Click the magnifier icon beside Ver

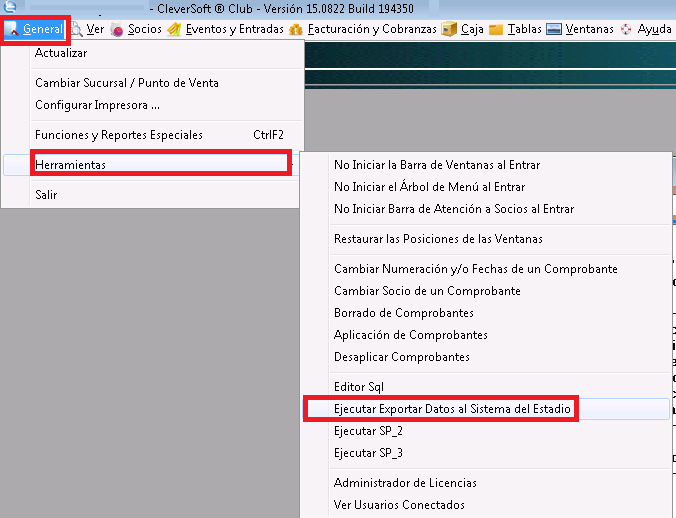coord(76,30)
